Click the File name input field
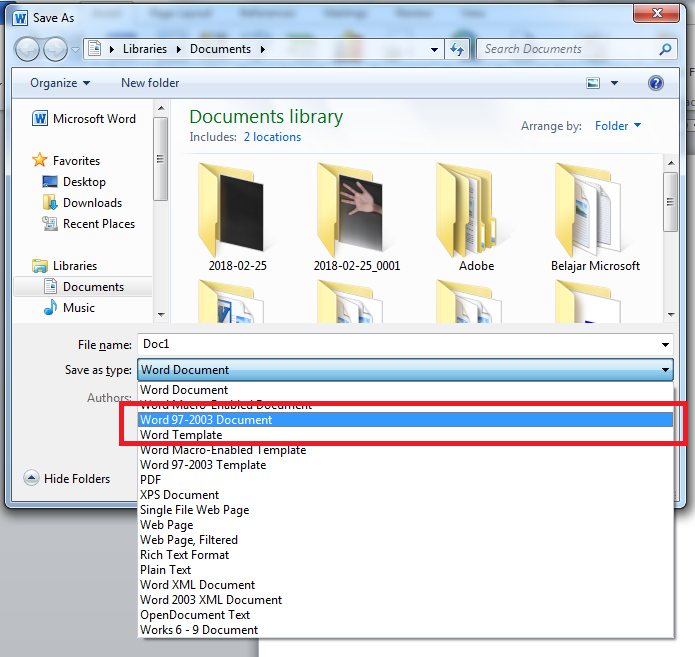695x657 pixels. [x=398, y=344]
